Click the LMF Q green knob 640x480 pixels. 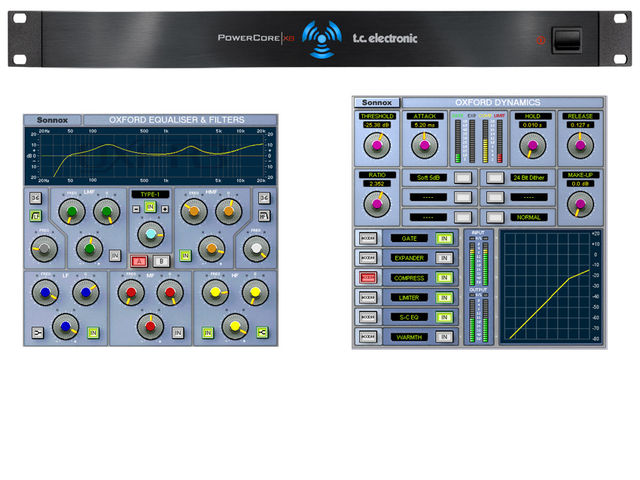point(107,211)
